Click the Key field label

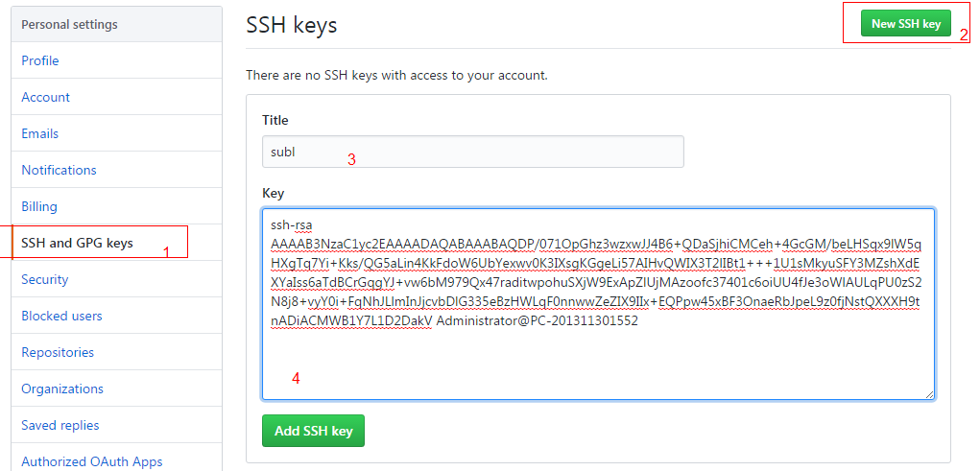pos(274,193)
